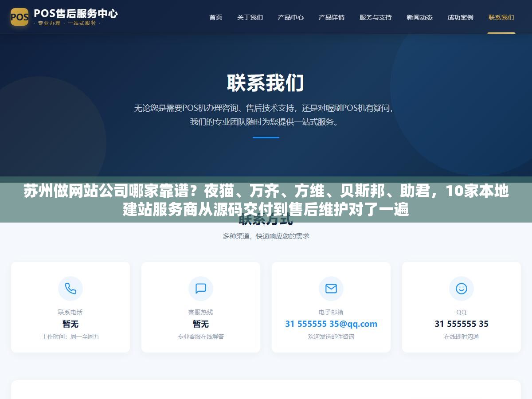Click the email link 31 555555 35@qq.com
The width and height of the screenshot is (532, 399).
coord(331,324)
